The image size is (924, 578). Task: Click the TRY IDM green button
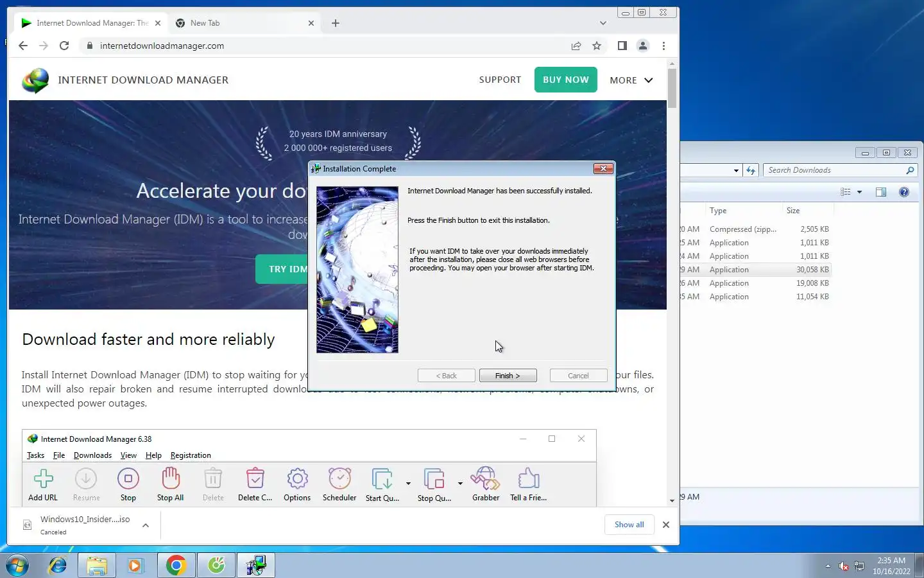pos(282,269)
